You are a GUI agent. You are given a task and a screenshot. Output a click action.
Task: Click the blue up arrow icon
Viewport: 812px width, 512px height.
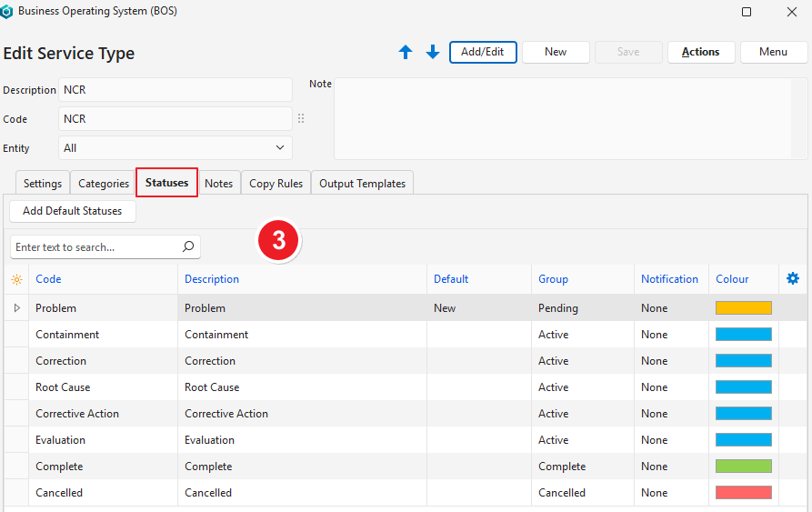(406, 53)
